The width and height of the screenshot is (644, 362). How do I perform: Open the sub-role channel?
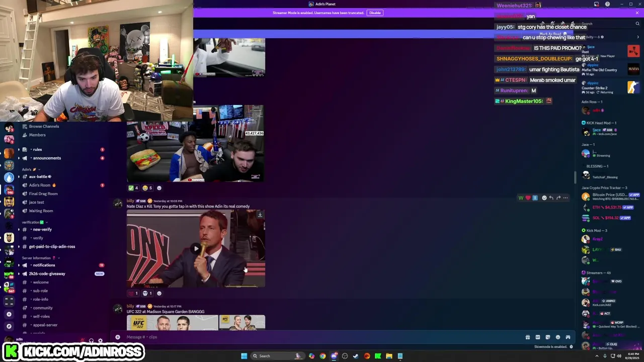pos(40,291)
